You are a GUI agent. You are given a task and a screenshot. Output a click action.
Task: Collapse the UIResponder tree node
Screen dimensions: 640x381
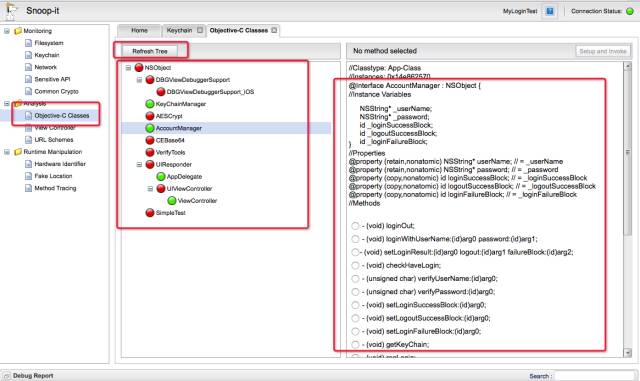[139, 165]
